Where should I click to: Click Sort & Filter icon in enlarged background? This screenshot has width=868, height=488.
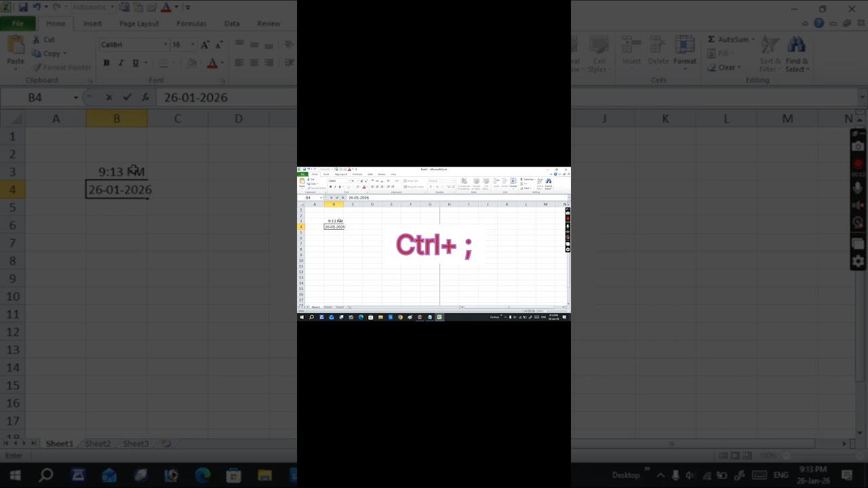click(770, 45)
